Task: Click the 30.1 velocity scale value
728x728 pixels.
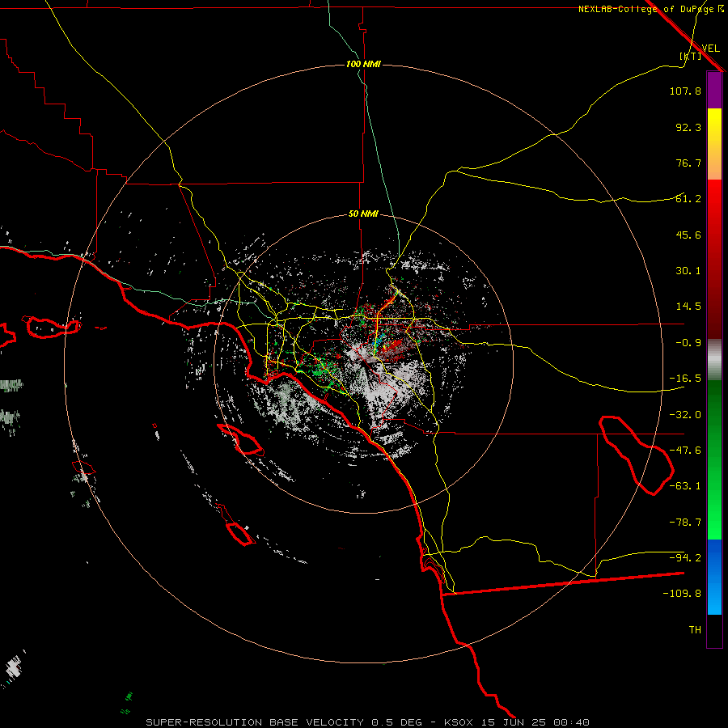Action: pos(688,271)
